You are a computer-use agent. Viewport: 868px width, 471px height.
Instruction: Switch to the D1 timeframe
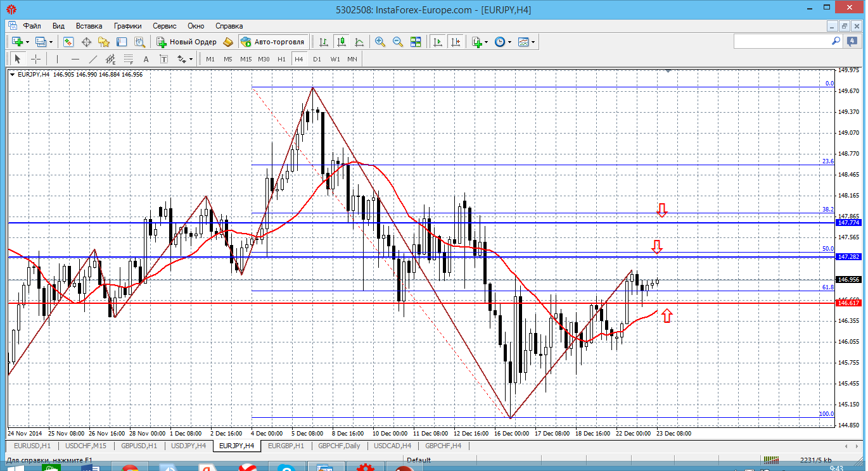[x=317, y=59]
